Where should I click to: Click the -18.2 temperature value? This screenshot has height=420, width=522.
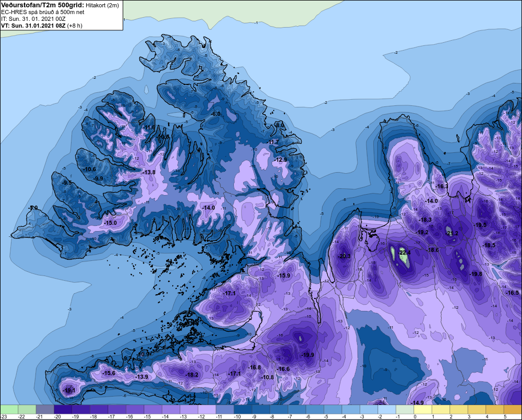click(192, 375)
